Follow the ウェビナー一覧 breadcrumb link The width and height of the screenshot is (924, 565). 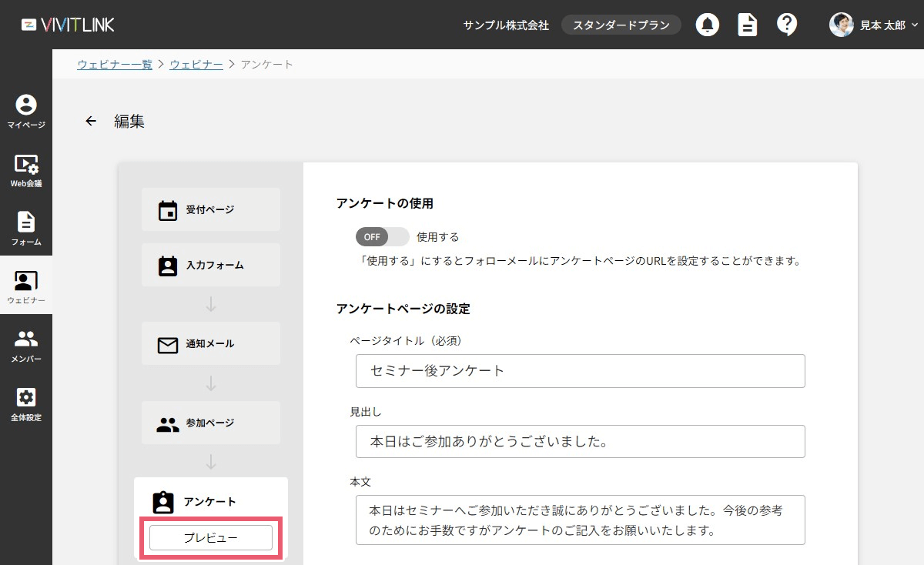(x=115, y=64)
